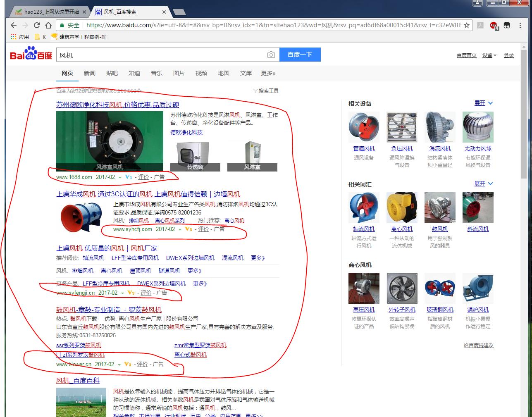Click the 百度一下 search button
Screen dimensions: 532x417
pos(300,54)
